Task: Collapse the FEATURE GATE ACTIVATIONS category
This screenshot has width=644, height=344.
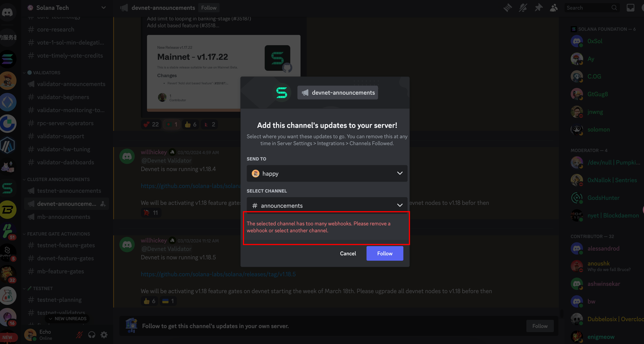Action: point(56,234)
